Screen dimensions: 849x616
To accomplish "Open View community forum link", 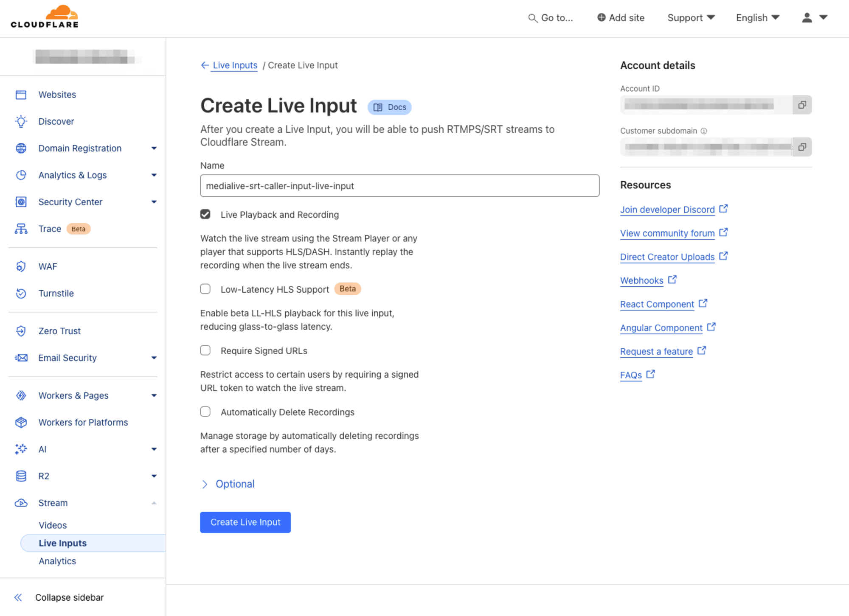I will tap(674, 233).
